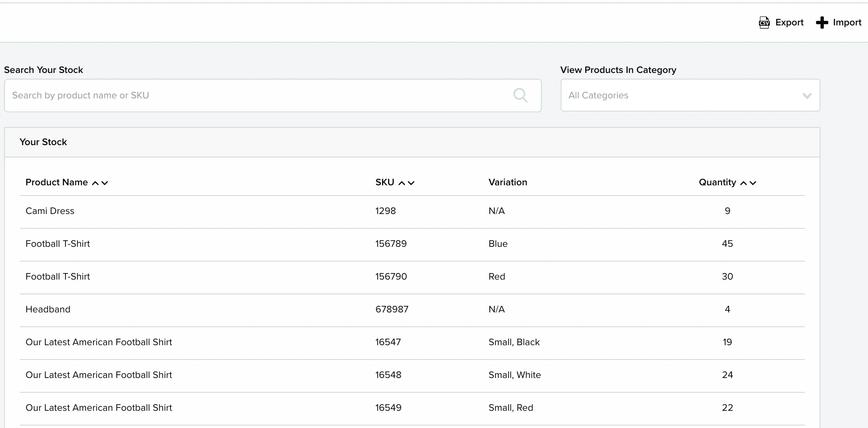
Task: Click the View Products In Category label
Action: point(618,70)
